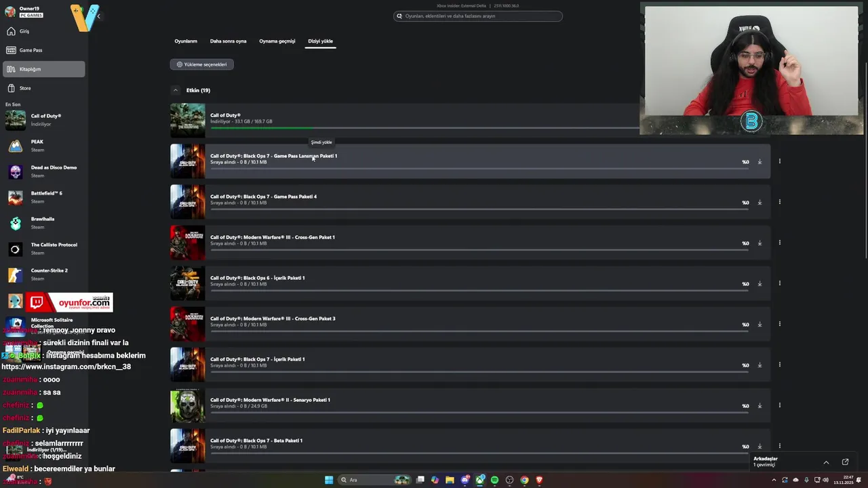The height and width of the screenshot is (488, 868).
Task: Open the Store from the sidebar
Action: [x=43, y=88]
